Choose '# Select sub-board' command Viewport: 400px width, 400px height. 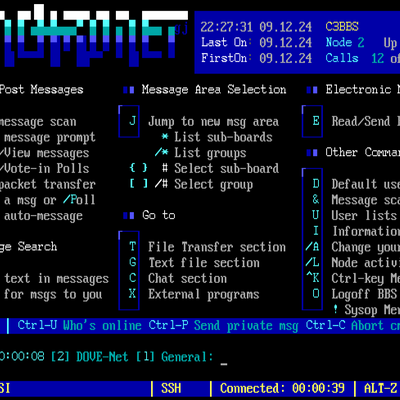pyautogui.click(x=220, y=168)
